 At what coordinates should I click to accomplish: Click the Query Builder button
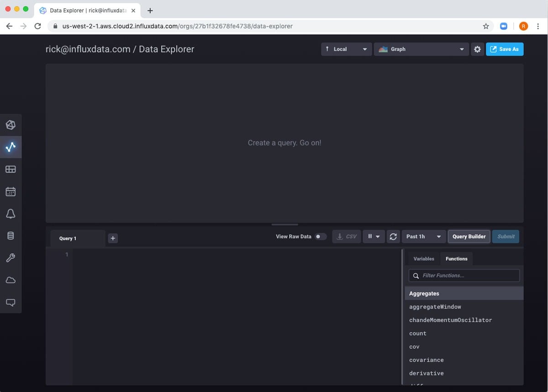tap(469, 236)
